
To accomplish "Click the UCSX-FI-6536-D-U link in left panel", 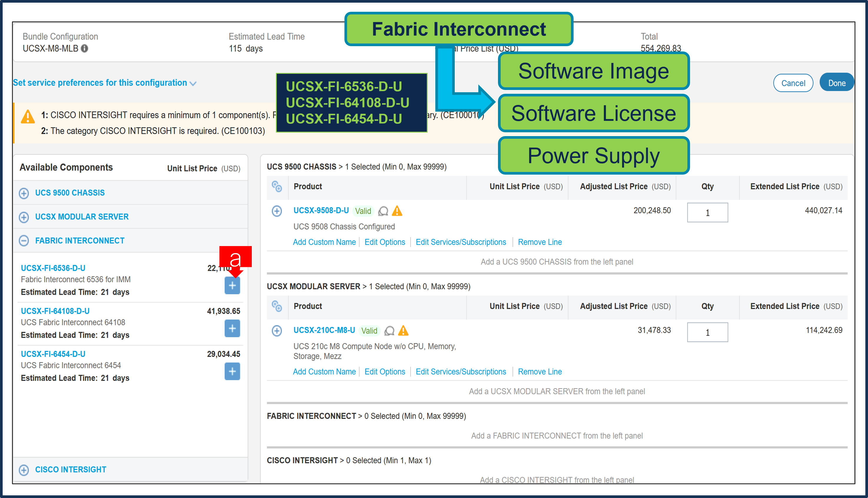I will tap(53, 268).
